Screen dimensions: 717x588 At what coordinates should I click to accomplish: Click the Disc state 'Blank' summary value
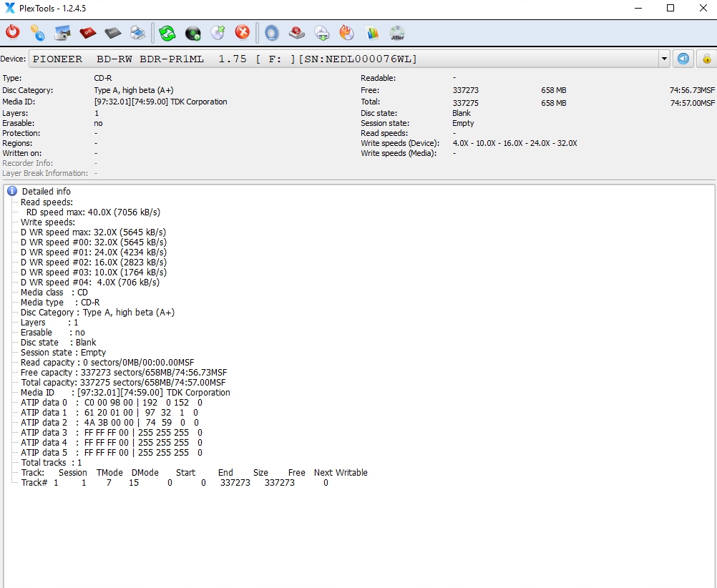tap(462, 114)
